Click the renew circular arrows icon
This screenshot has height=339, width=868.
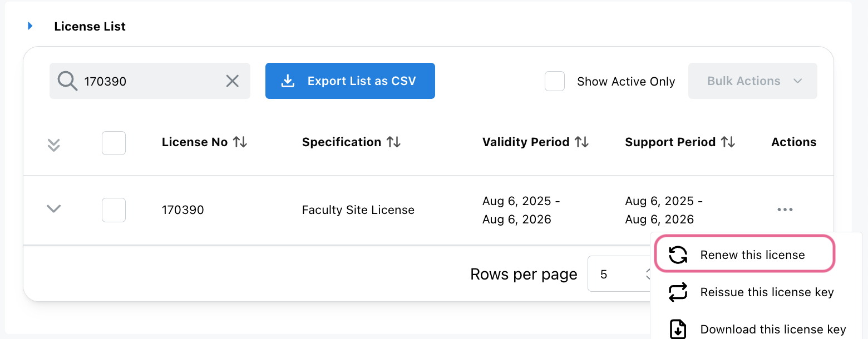pos(678,255)
